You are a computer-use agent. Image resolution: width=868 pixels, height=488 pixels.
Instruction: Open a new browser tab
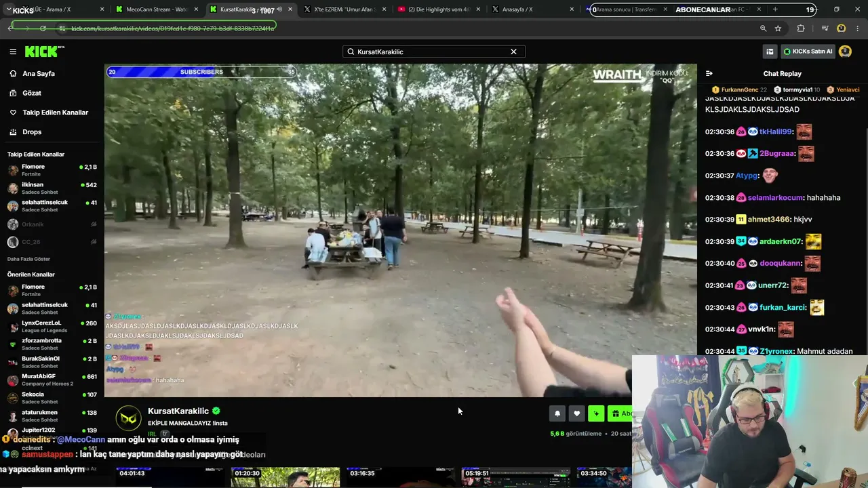coord(775,9)
